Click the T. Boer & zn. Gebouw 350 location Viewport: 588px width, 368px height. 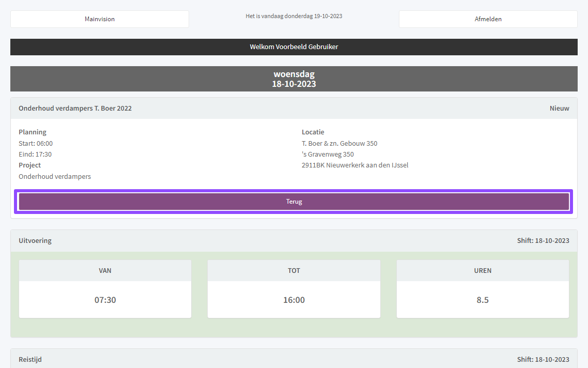point(339,144)
